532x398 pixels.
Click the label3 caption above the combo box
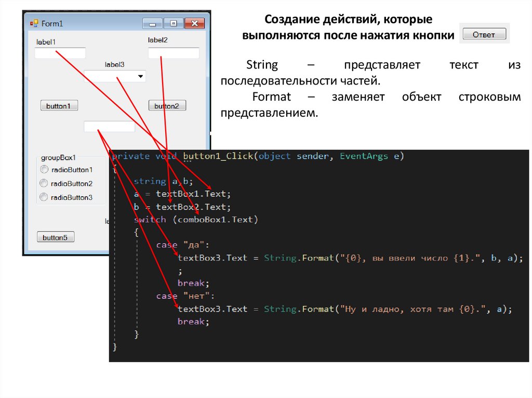[114, 65]
